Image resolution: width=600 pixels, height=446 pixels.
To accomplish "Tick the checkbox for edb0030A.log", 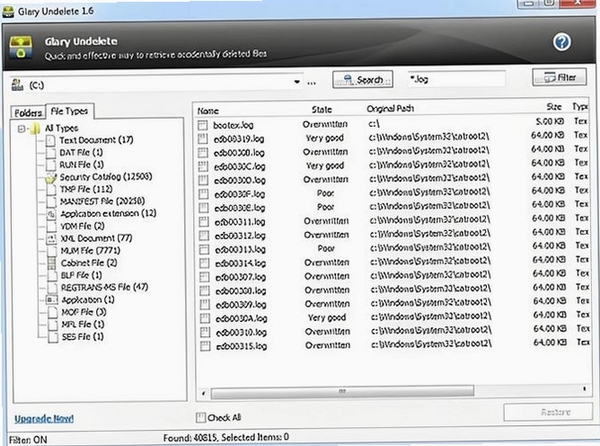I will click(205, 318).
